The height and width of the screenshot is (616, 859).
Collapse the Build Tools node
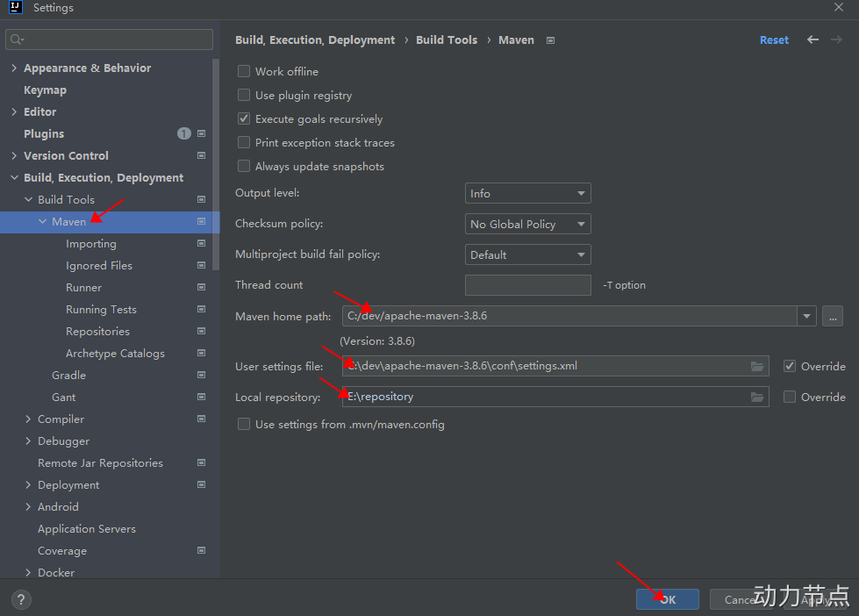click(x=28, y=199)
